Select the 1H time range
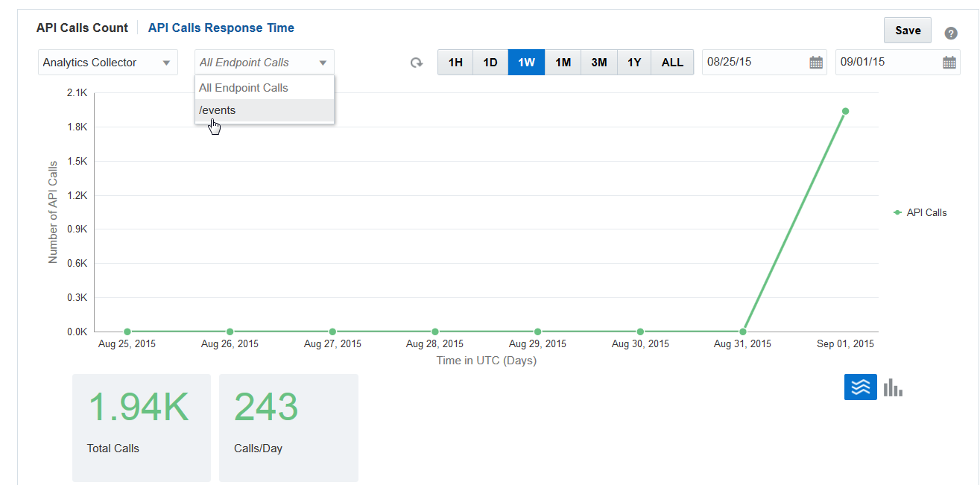Screen dimensions: 980x485 [455, 63]
